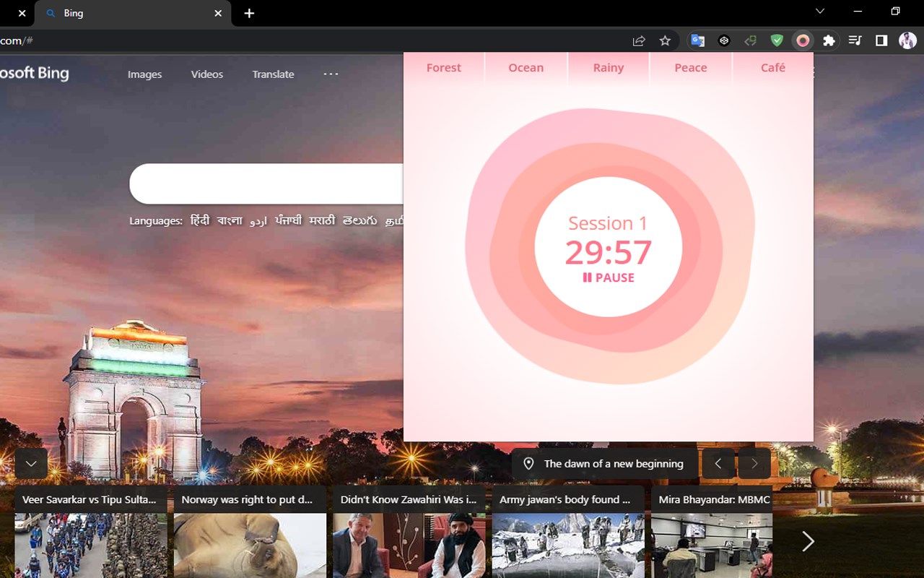Open the Translate link
924x578 pixels.
pyautogui.click(x=273, y=74)
